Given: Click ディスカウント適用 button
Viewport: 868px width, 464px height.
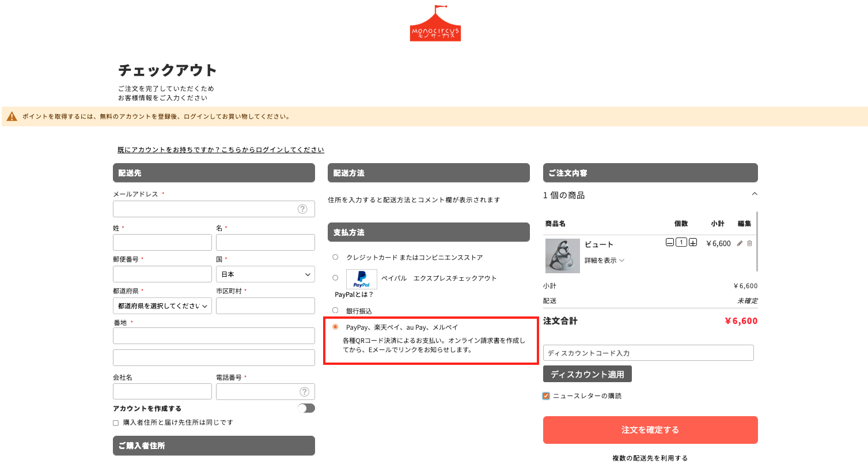Looking at the screenshot, I should pyautogui.click(x=587, y=374).
